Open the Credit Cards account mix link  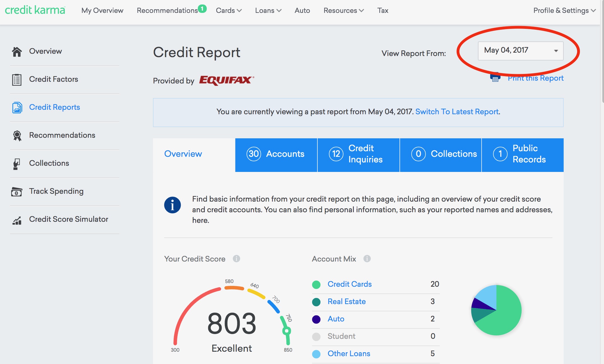350,284
